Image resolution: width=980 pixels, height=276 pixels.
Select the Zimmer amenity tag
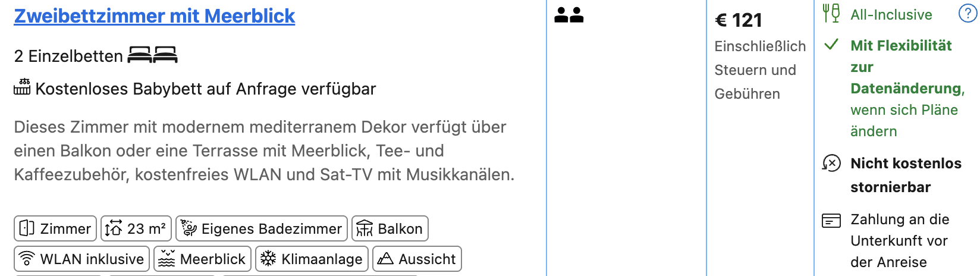[x=55, y=228]
